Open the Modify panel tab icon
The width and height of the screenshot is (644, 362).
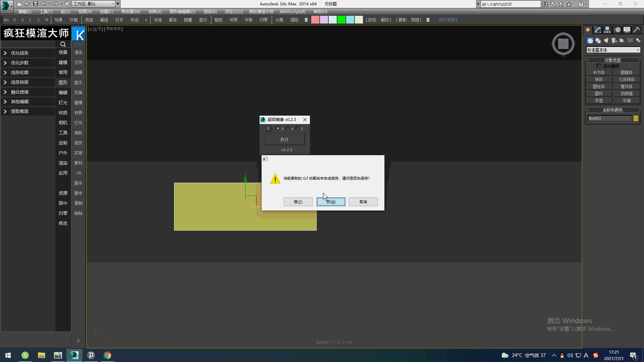pos(598,30)
